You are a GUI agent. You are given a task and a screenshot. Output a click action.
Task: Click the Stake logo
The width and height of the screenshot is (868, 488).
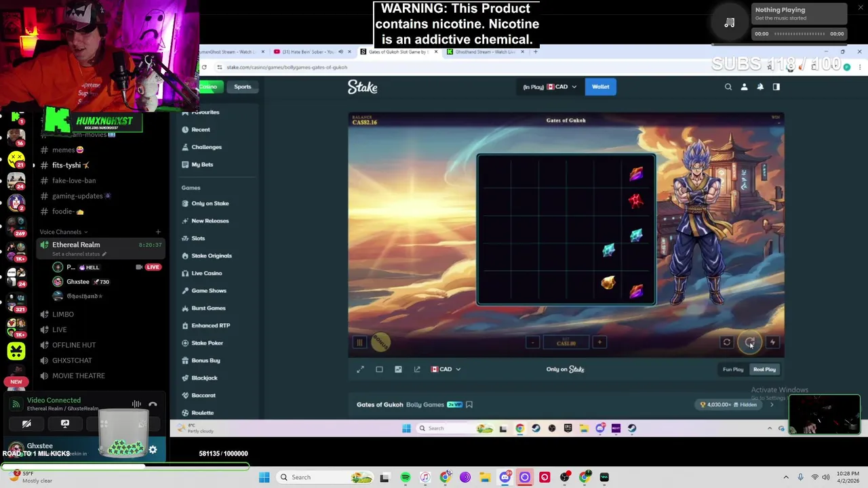pyautogui.click(x=363, y=87)
